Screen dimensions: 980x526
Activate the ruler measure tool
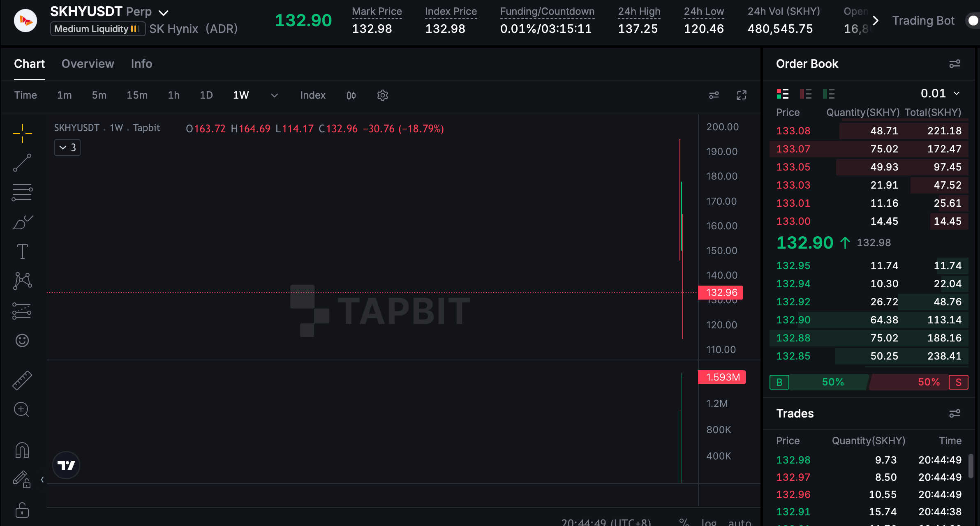coord(22,381)
